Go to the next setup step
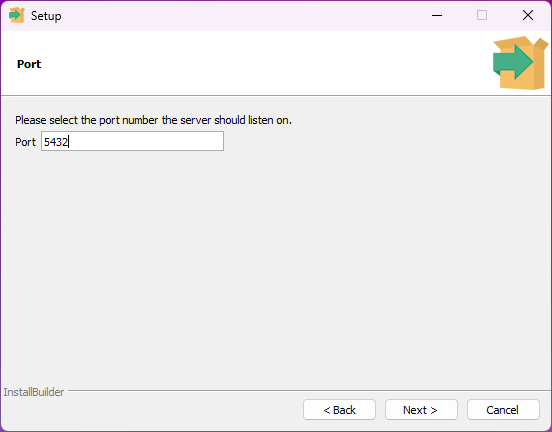 421,409
